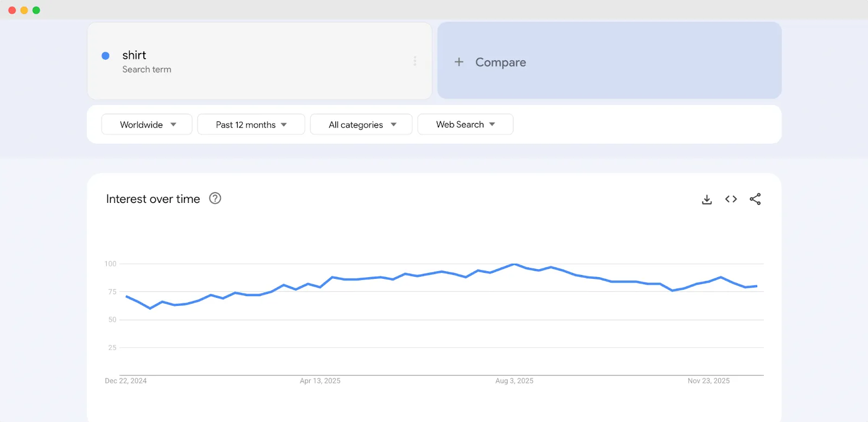The height and width of the screenshot is (422, 868).
Task: Click the 50 value on the y-axis
Action: 112,319
